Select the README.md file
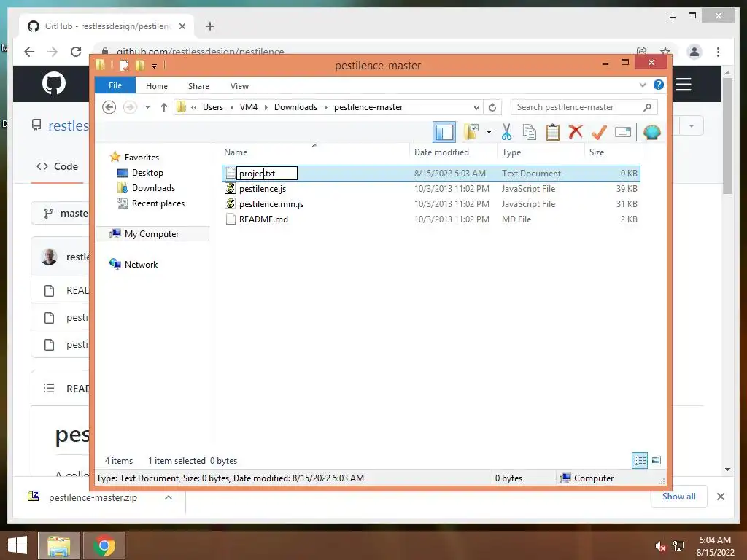This screenshot has height=560, width=747. [x=263, y=219]
